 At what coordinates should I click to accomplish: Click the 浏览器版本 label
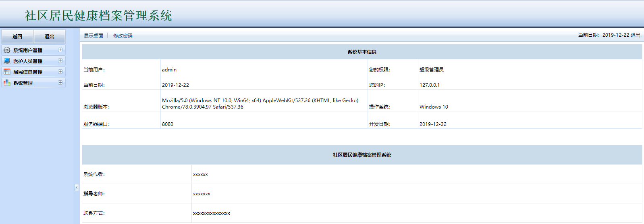[96, 107]
